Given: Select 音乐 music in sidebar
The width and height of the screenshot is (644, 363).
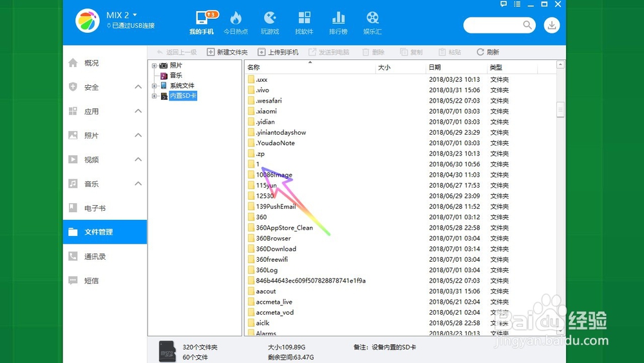Looking at the screenshot, I should tap(91, 184).
